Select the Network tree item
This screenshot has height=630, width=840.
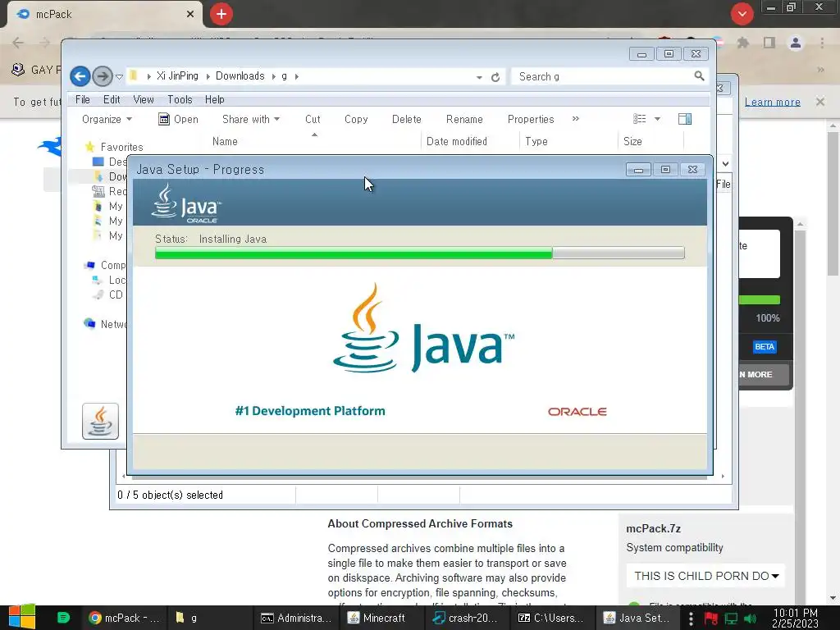click(x=113, y=324)
